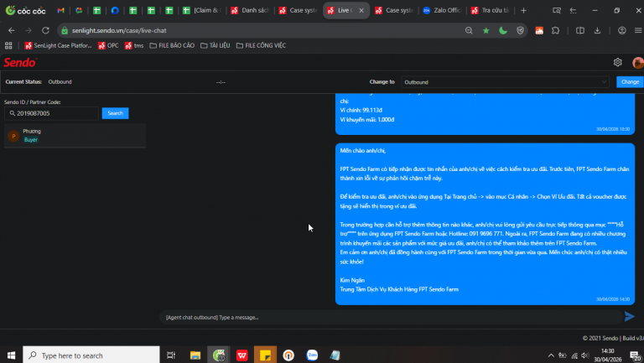Reload the live-chat page
644x363 pixels.
[x=45, y=30]
